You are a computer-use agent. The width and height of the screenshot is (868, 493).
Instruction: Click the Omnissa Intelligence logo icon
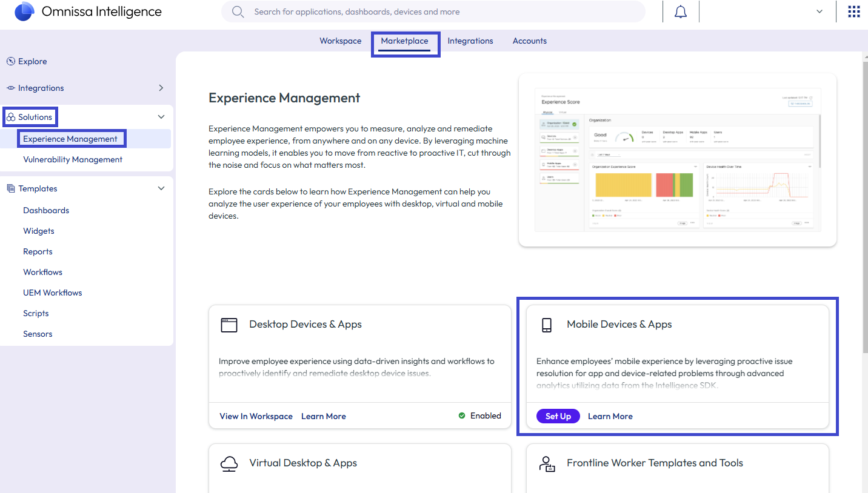(x=24, y=12)
